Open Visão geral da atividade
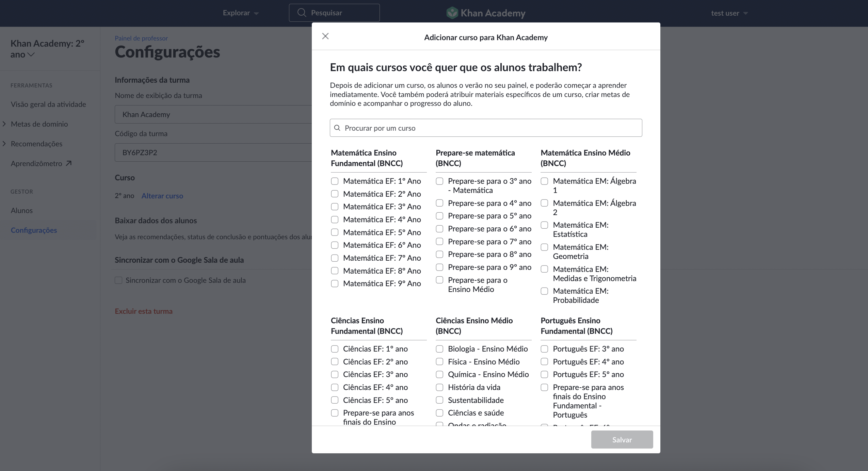 48,104
